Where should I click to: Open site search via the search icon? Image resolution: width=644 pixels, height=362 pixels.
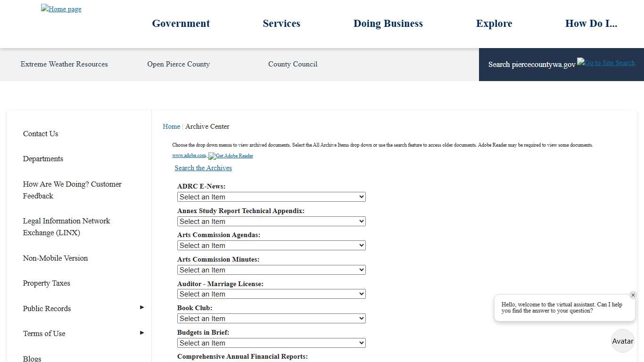[606, 62]
